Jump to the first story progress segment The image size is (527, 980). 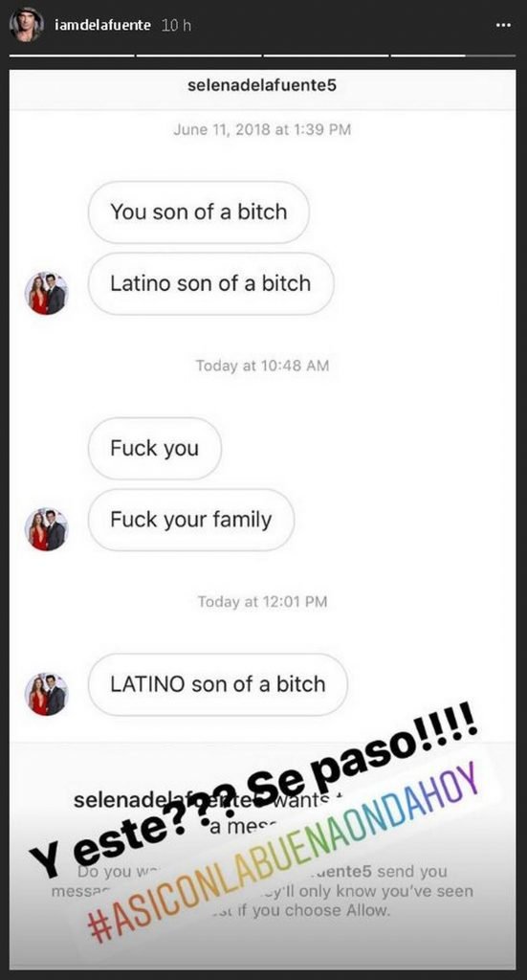point(73,56)
